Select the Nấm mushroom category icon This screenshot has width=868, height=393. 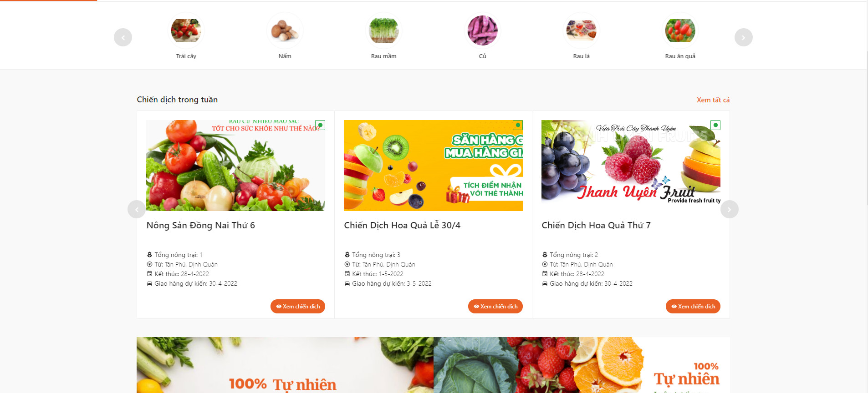click(x=285, y=30)
